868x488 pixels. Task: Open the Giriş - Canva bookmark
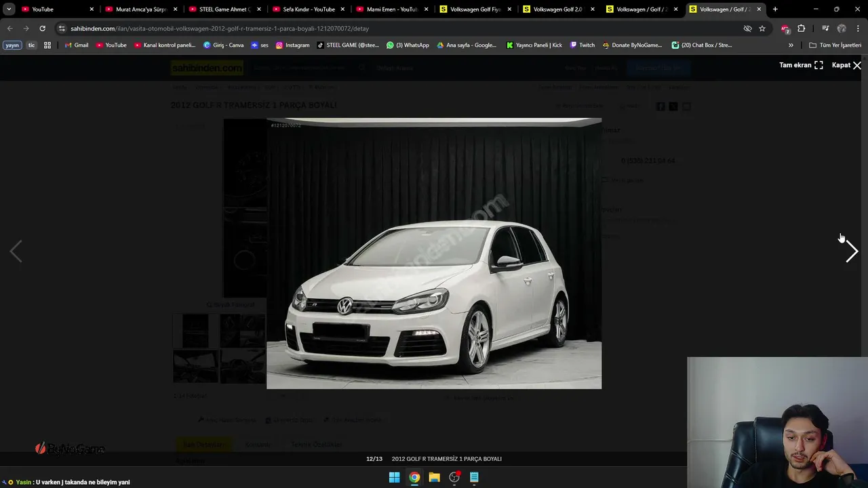click(x=224, y=45)
